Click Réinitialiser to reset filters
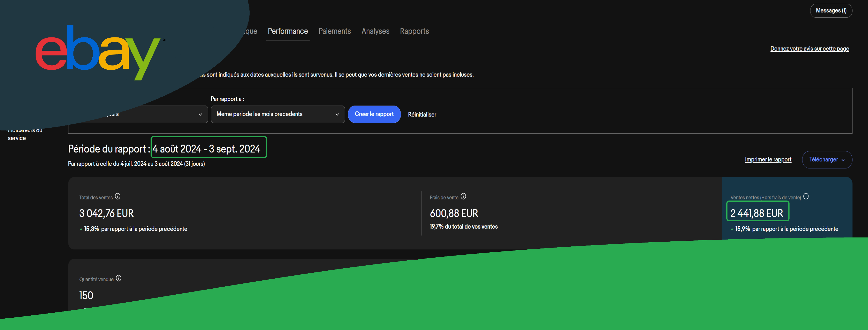Viewport: 868px width, 330px height. point(422,114)
